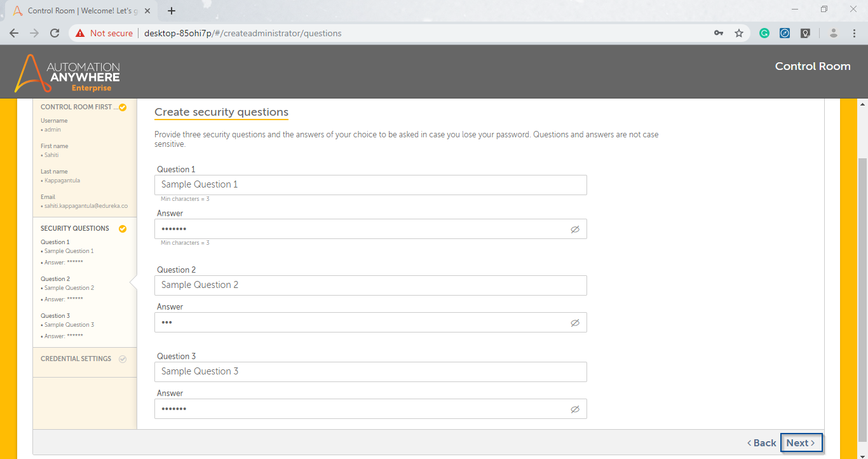This screenshot has height=459, width=868.
Task: Open the Chrome profile avatar icon
Action: pyautogui.click(x=834, y=33)
